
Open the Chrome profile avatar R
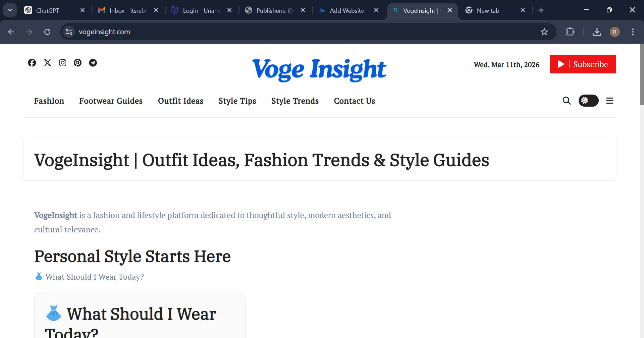click(614, 32)
